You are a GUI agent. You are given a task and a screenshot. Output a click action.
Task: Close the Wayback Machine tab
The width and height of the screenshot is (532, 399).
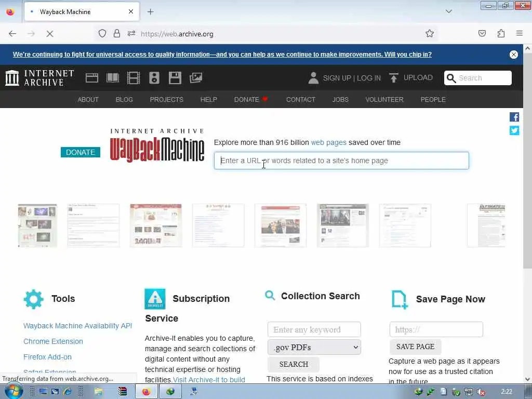tap(130, 12)
